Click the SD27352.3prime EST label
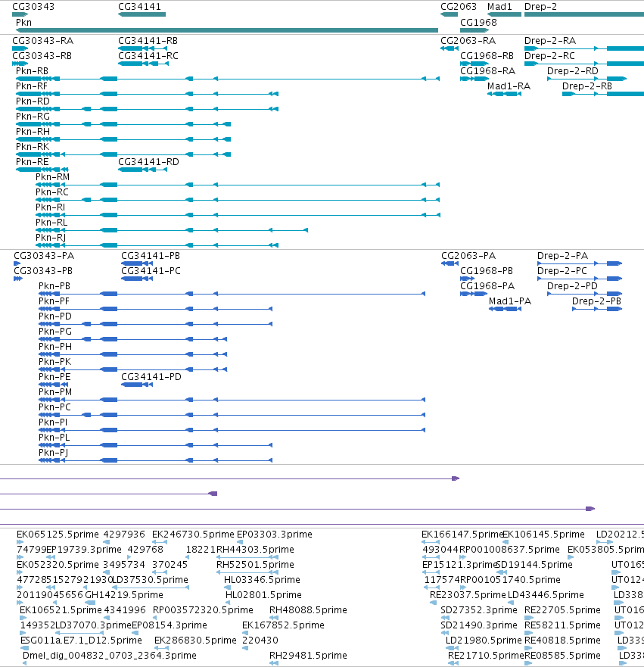Image resolution: width=644 pixels, height=667 pixels. [x=478, y=610]
